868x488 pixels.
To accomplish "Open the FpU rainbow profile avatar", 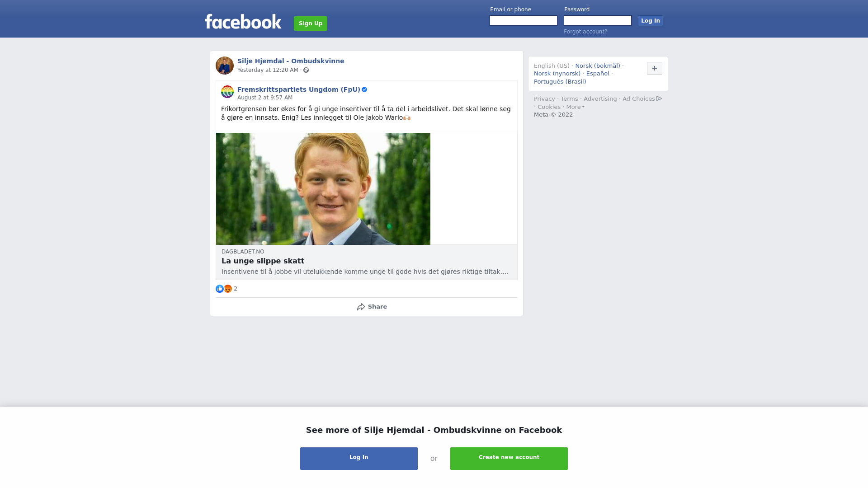I will (x=227, y=92).
